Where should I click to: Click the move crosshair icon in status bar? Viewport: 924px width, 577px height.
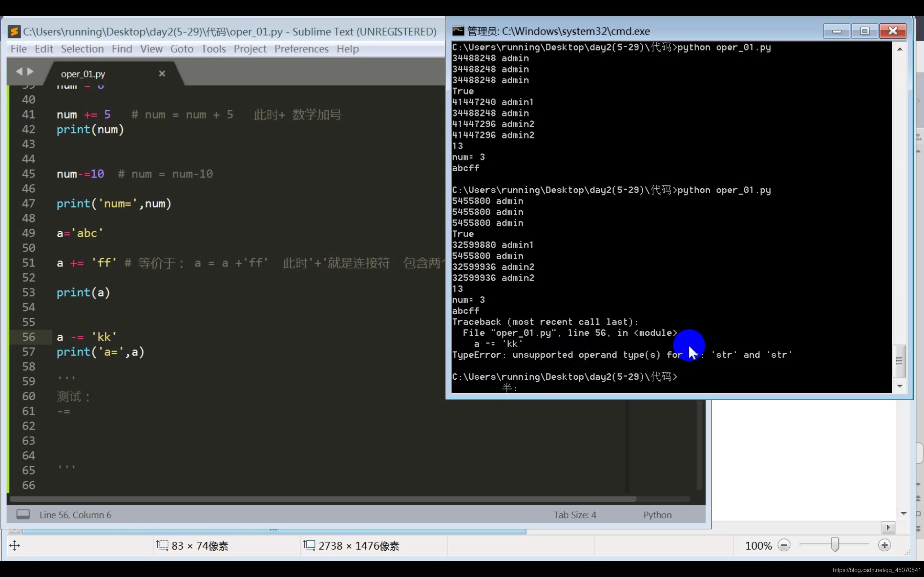[x=14, y=545]
